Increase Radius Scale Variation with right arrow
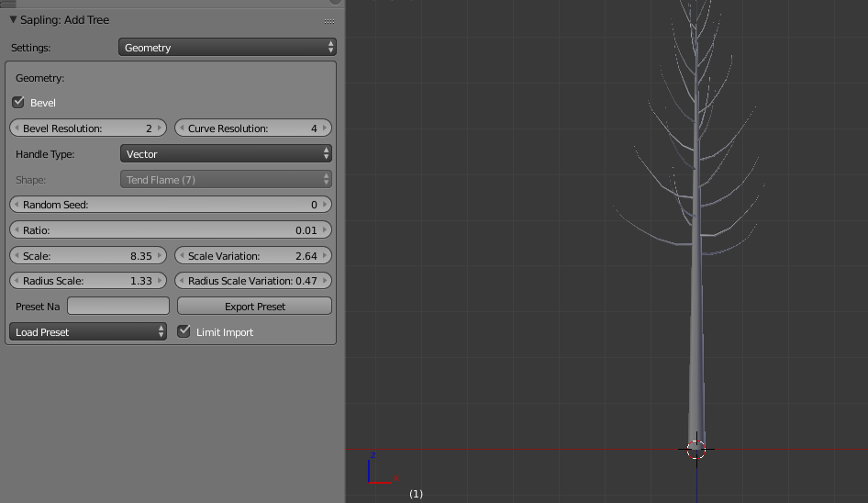 (x=325, y=281)
